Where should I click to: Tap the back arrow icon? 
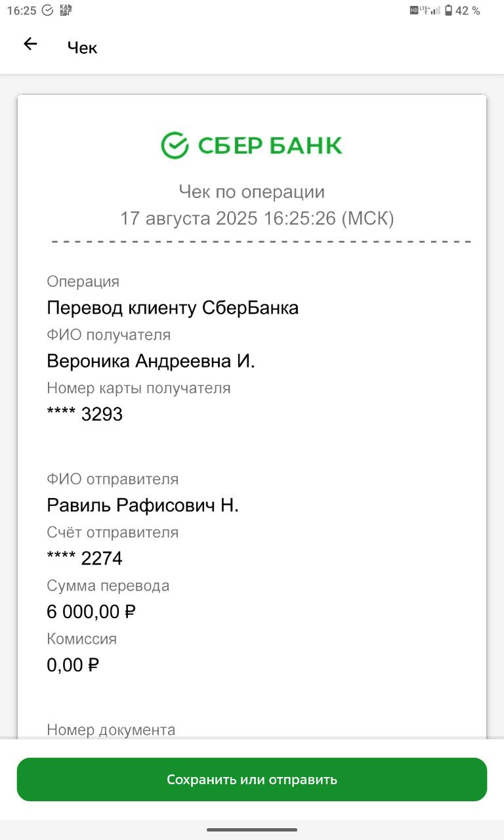tap(30, 44)
